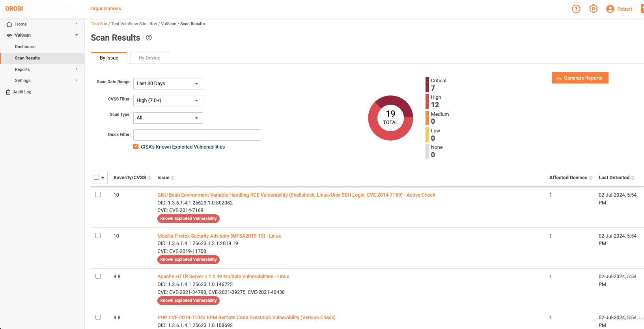Open the settings gear icon in header
This screenshot has height=329, width=644.
pos(593,9)
